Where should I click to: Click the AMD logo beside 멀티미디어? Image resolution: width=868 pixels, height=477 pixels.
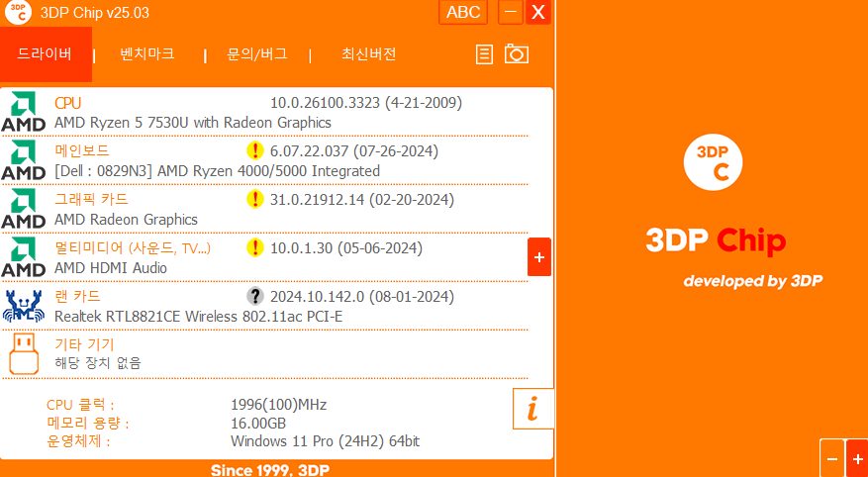click(x=23, y=257)
